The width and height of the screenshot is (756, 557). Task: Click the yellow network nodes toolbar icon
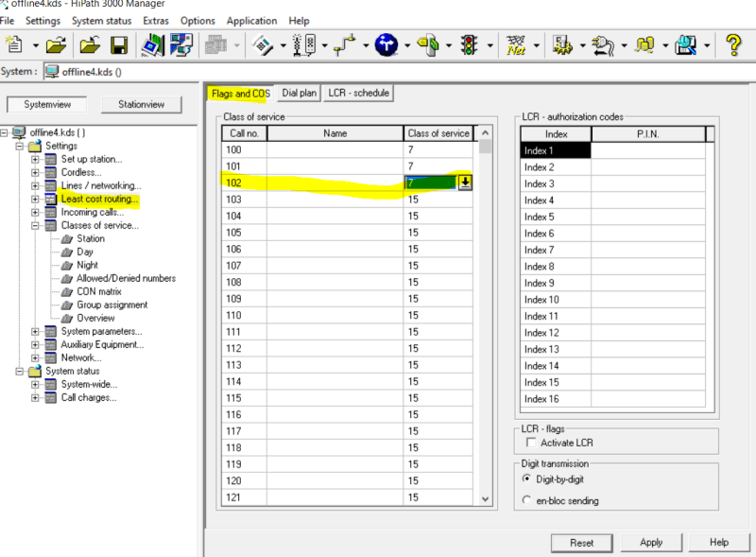coord(644,44)
